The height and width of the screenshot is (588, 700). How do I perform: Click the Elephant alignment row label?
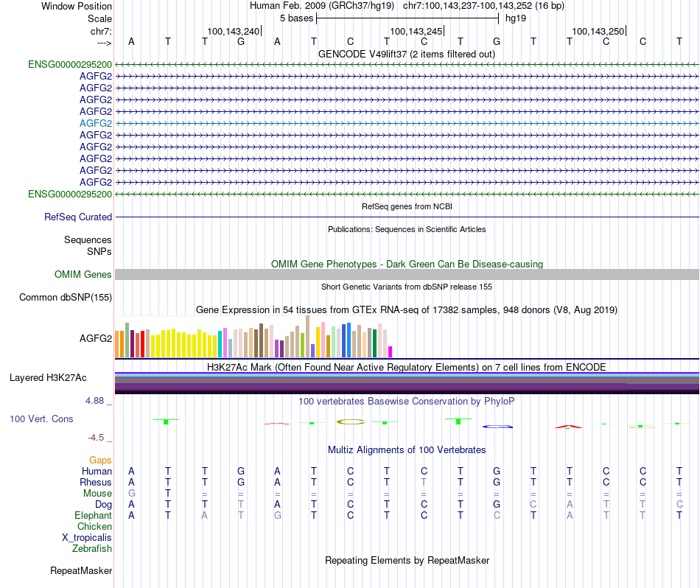point(93,516)
